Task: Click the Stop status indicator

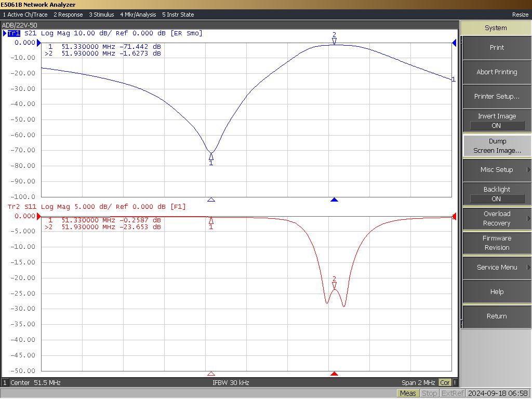Action: point(429,393)
